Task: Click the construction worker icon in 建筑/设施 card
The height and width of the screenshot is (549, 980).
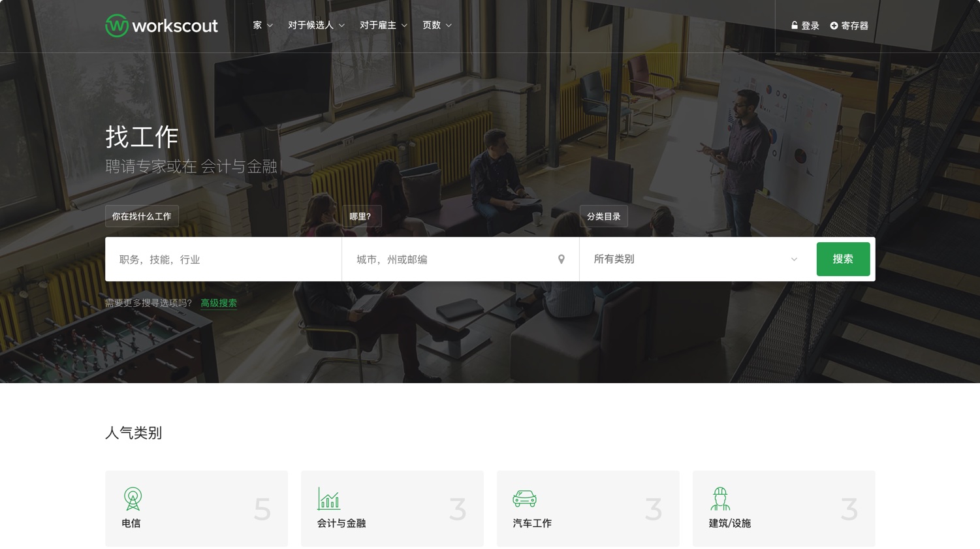Action: 720,499
